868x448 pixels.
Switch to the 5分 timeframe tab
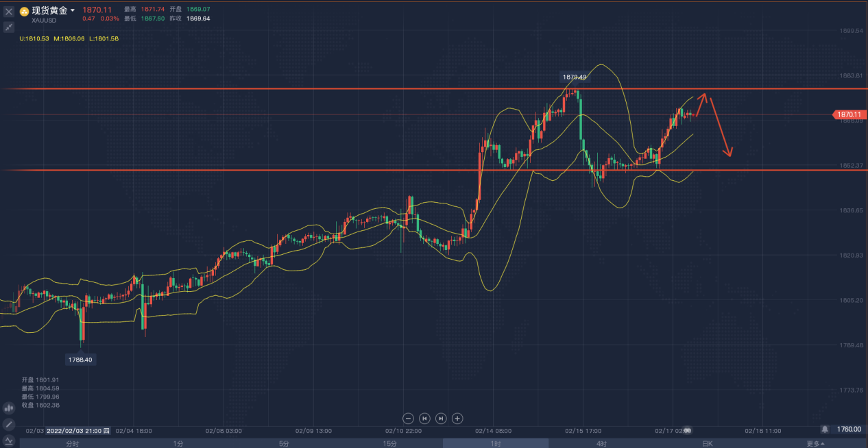tap(284, 443)
